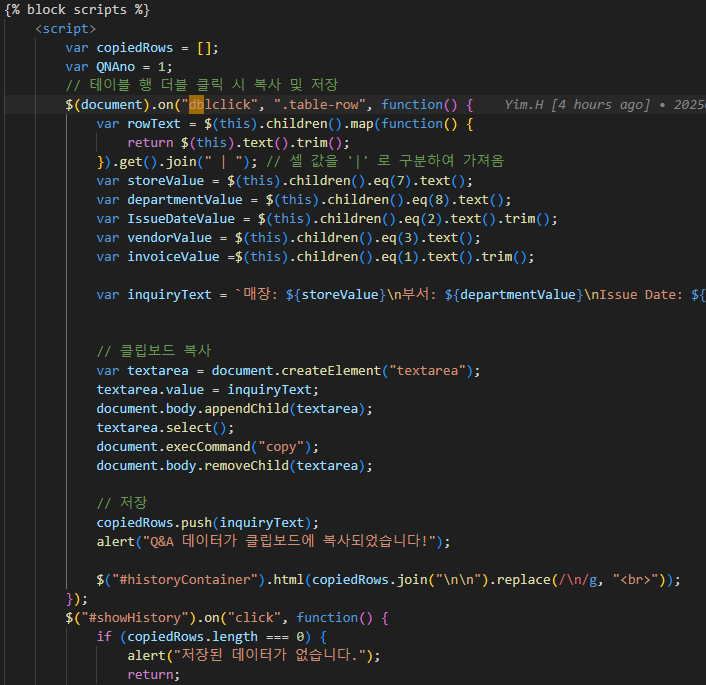Click the comment '// 저장'

[122, 503]
